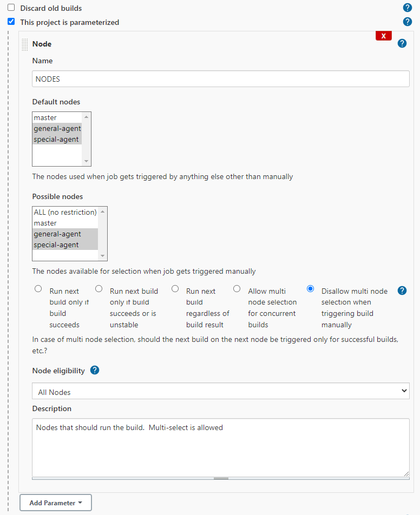Select Run next build only if build succeeds
Image resolution: width=420 pixels, height=515 pixels.
point(38,289)
